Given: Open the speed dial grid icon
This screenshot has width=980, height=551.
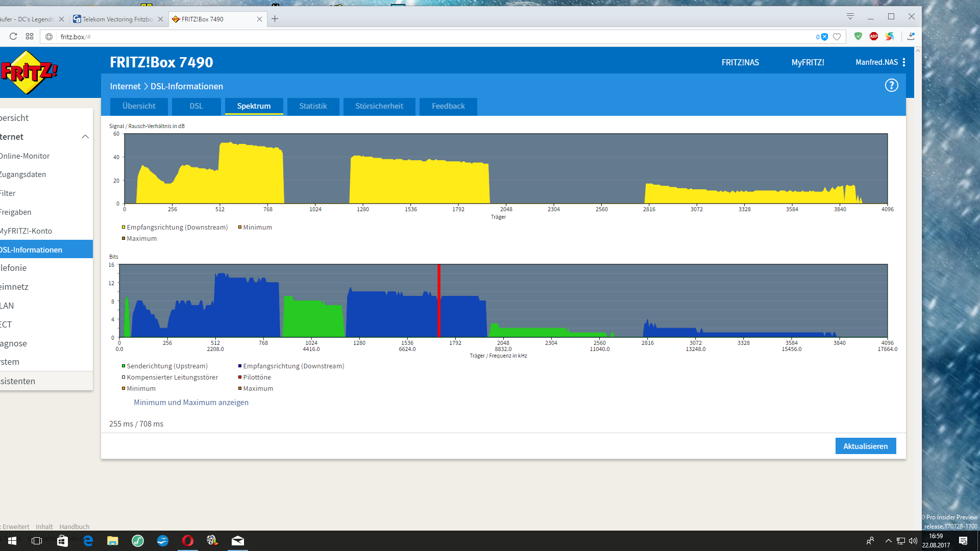Looking at the screenshot, I should click(30, 36).
